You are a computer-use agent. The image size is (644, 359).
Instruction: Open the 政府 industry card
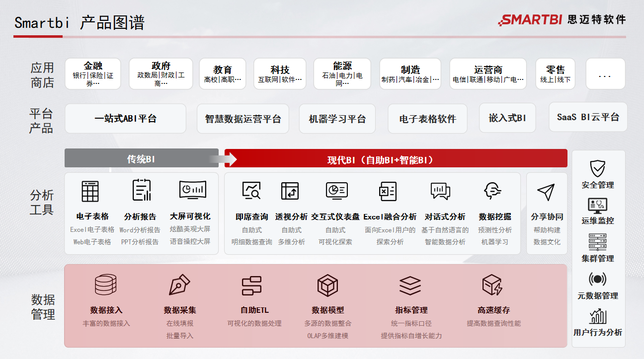coord(161,74)
